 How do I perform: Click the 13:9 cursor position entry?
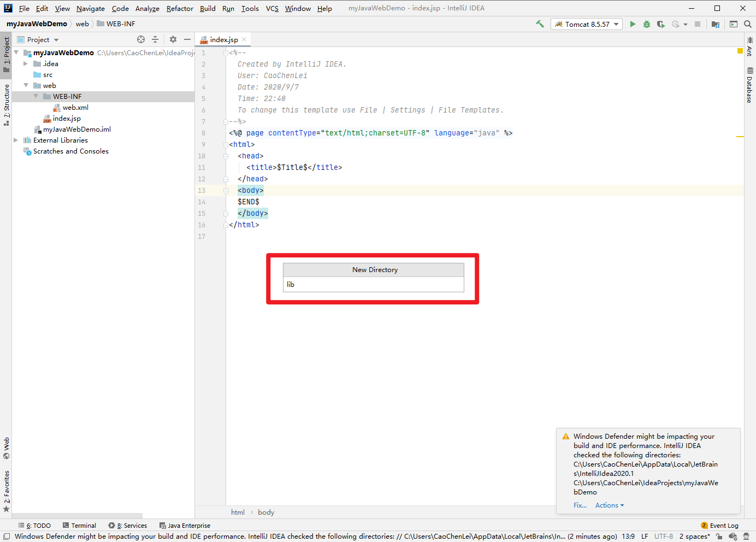click(628, 537)
